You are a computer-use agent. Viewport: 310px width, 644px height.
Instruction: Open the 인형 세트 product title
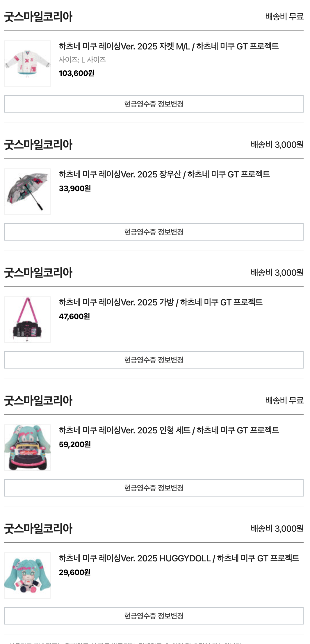169,430
